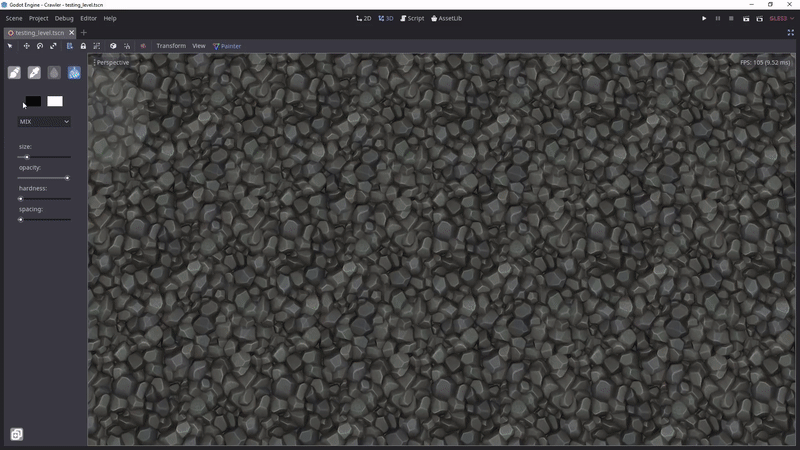Toggle distraction-free mode icon

click(x=789, y=33)
